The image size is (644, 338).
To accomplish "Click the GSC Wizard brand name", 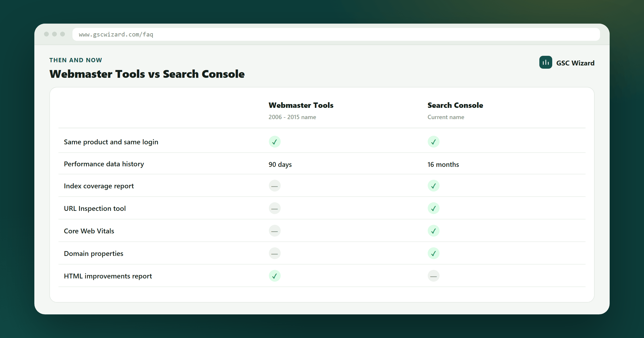I will pos(575,63).
